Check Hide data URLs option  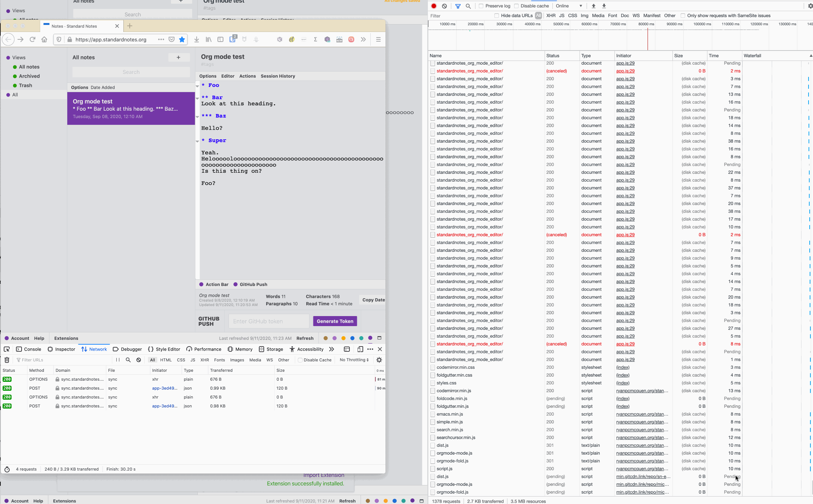tap(497, 16)
